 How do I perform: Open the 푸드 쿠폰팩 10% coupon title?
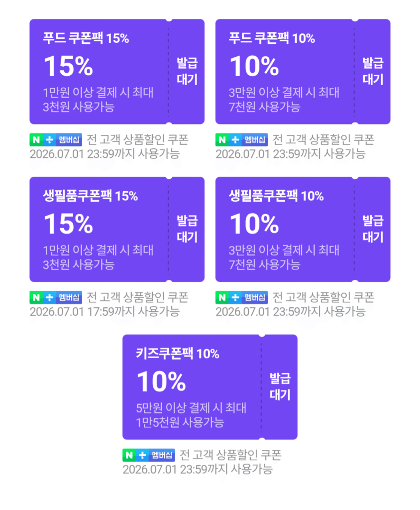click(x=272, y=38)
